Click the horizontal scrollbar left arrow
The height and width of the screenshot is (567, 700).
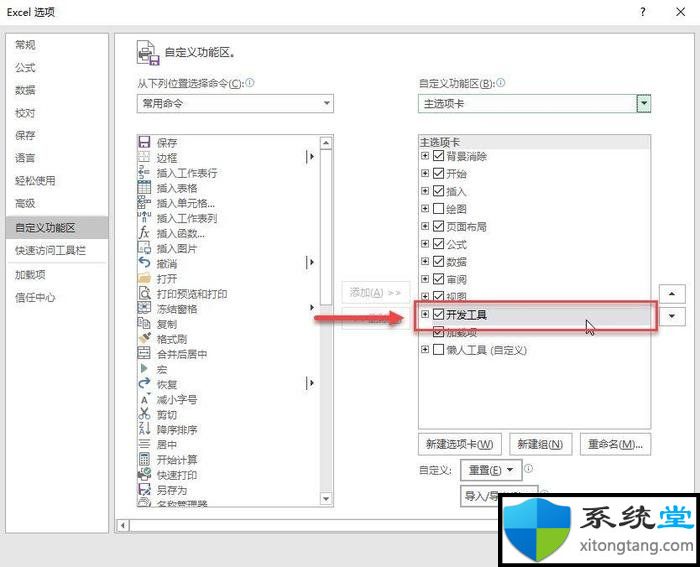pyautogui.click(x=123, y=525)
